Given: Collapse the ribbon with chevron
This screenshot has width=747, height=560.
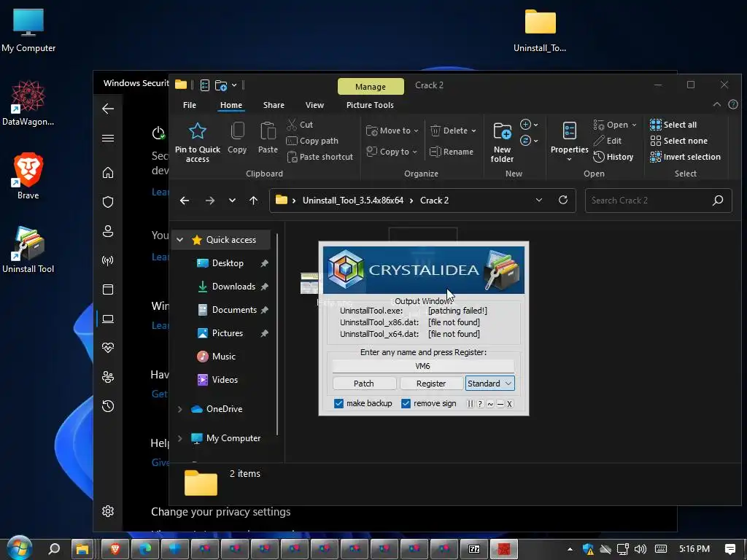Looking at the screenshot, I should [716, 105].
